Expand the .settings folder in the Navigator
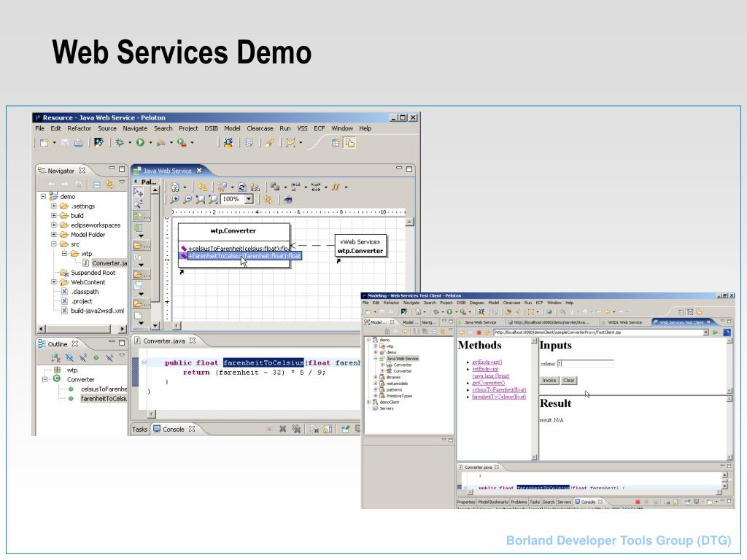The height and width of the screenshot is (560, 747). [54, 206]
